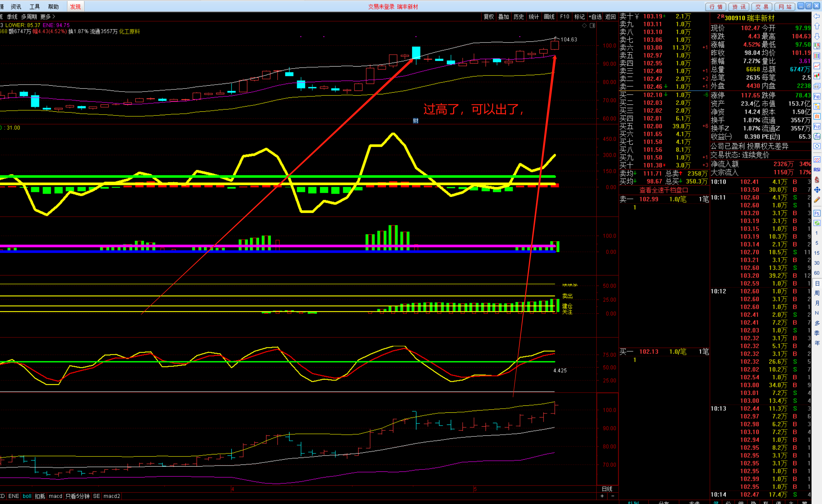Toggle the diamond marker above chart
The width and height of the screenshot is (822, 504).
pos(584,26)
